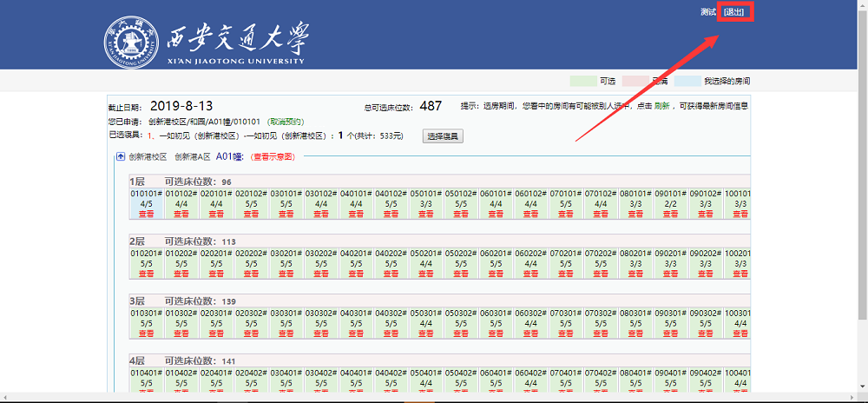Screen dimensions: 868x403
Task: Click the pink 已满 legend swatch
Action: (636, 81)
